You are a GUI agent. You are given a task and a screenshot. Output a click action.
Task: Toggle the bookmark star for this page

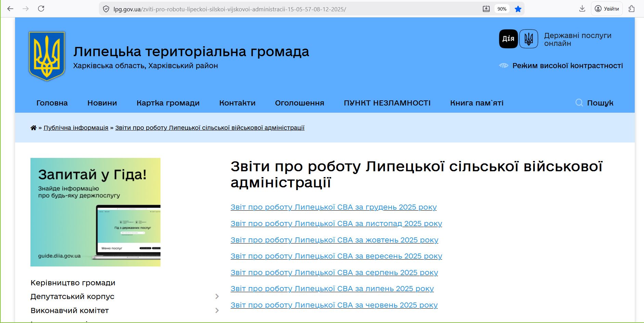[518, 9]
